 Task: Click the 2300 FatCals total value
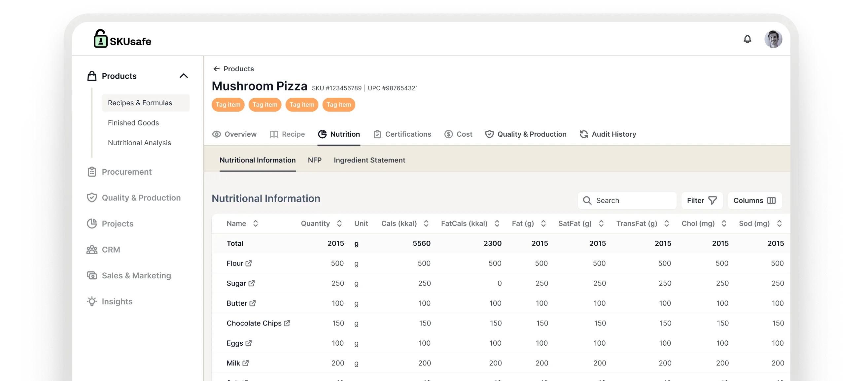pos(492,243)
